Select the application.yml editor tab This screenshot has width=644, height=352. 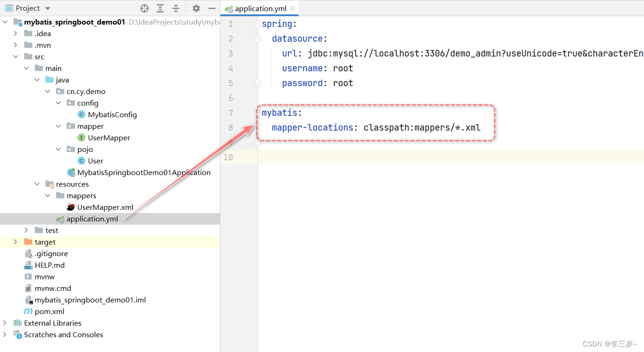point(259,8)
